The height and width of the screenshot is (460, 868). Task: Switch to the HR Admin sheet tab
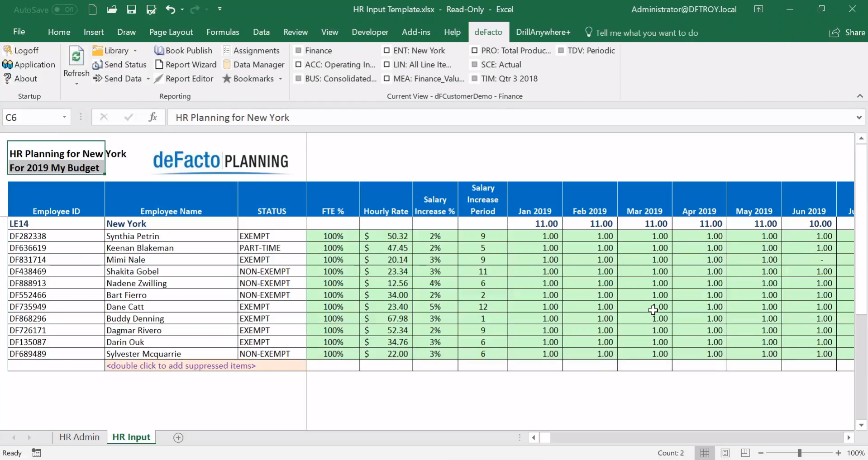[79, 437]
